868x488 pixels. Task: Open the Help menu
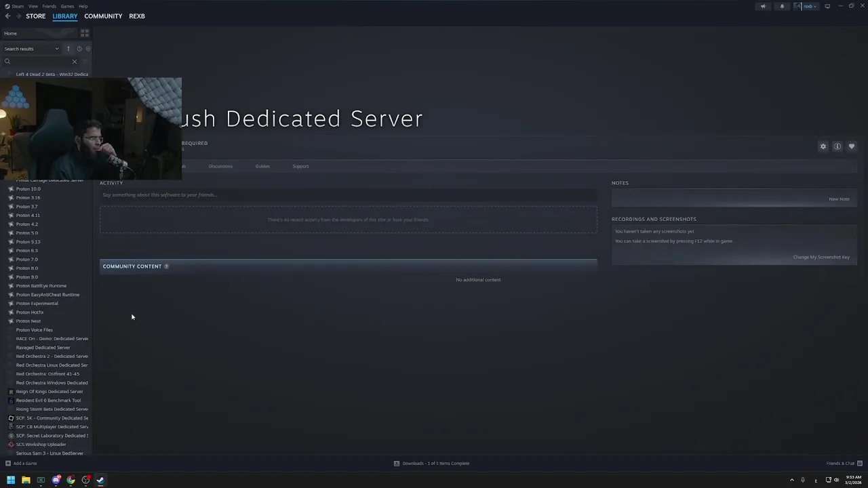(x=83, y=6)
